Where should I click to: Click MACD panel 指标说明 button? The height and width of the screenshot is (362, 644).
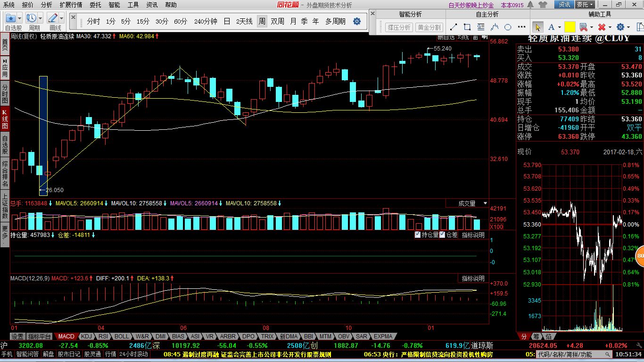(x=473, y=278)
